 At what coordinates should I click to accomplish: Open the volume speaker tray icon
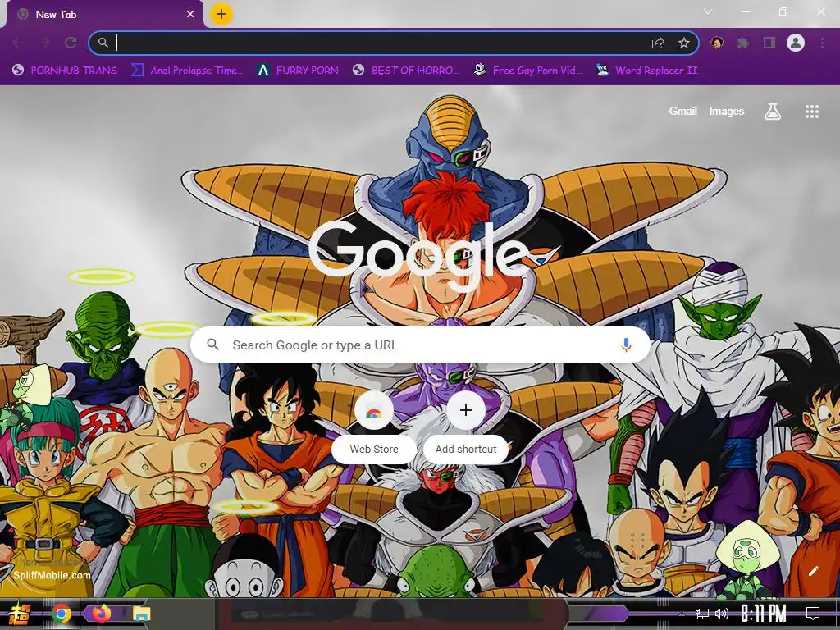(x=722, y=614)
